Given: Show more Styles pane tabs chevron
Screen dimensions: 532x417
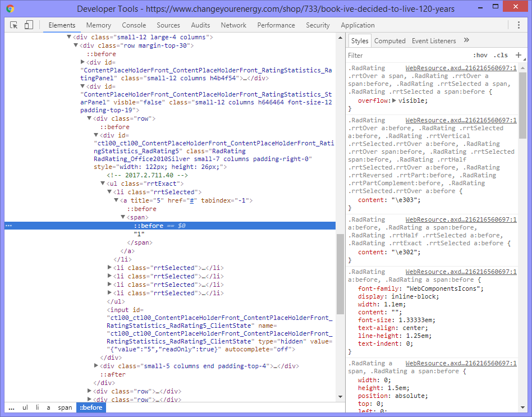Looking at the screenshot, I should point(466,40).
